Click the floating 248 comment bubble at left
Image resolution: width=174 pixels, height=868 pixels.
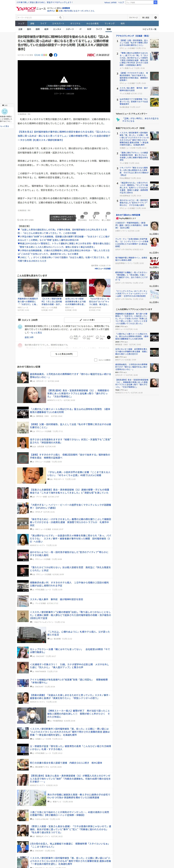coord(5,105)
